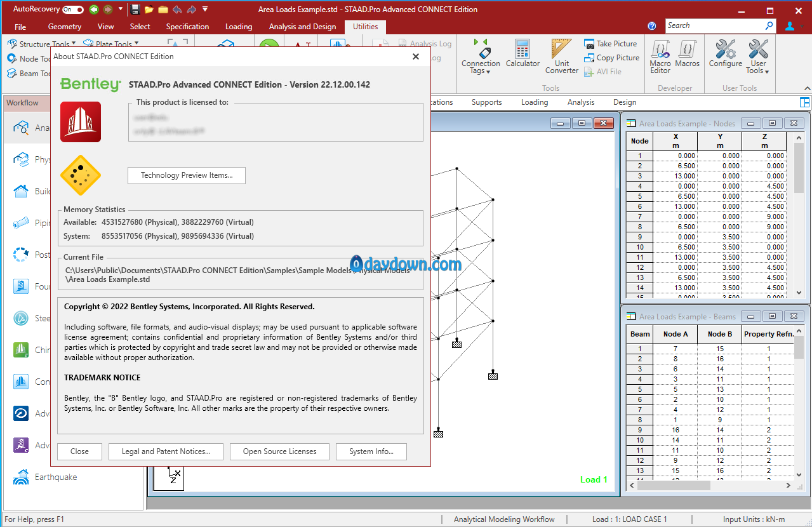Click the Help question mark icon
812x527 pixels.
point(652,26)
